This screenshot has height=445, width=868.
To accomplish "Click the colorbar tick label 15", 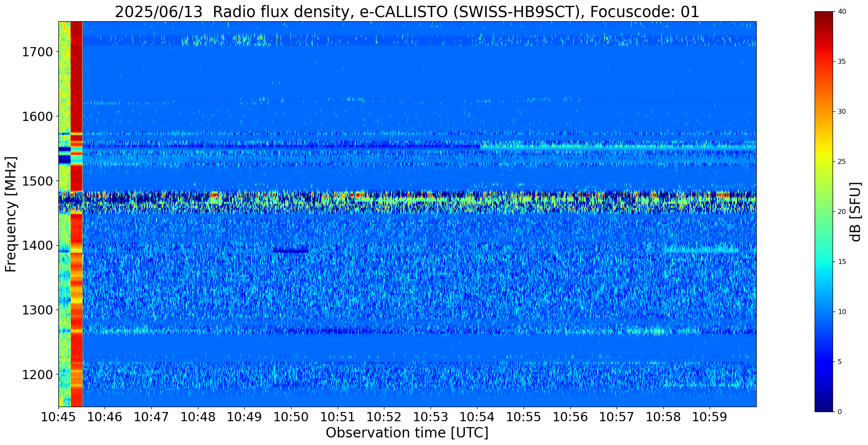I will tap(842, 262).
